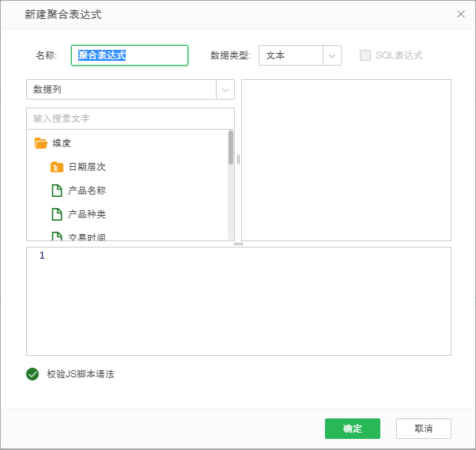This screenshot has width=476, height=450.
Task: Click the 名称 input field
Action: [130, 55]
